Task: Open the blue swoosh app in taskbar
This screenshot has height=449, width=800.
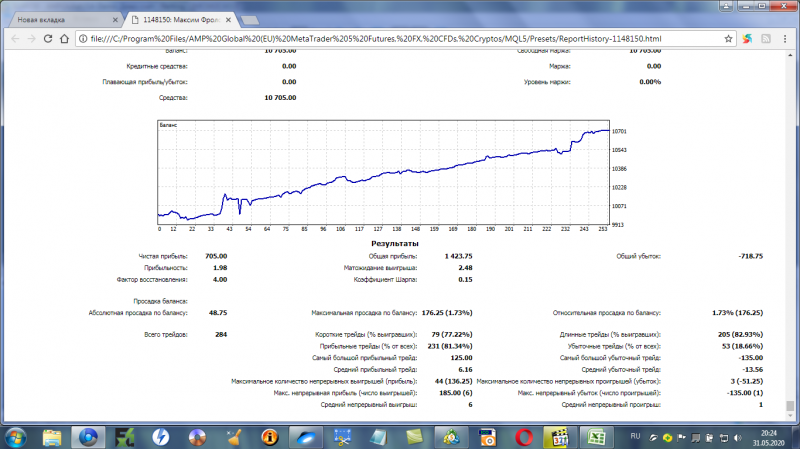Action: (306, 438)
